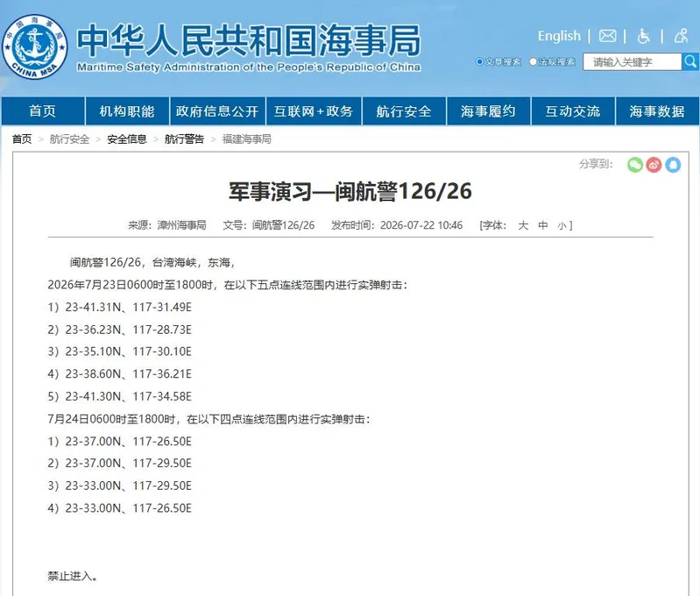Viewport: 700px width, 596px height.
Task: Click the 中华人民共和国海事局 site title
Action: coord(248,40)
